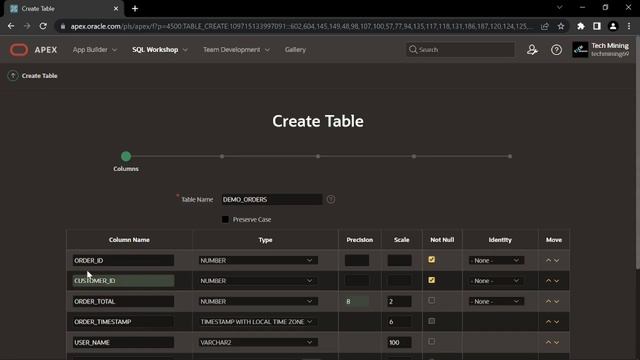640x360 pixels.
Task: Reload the browser page
Action: click(x=43, y=26)
